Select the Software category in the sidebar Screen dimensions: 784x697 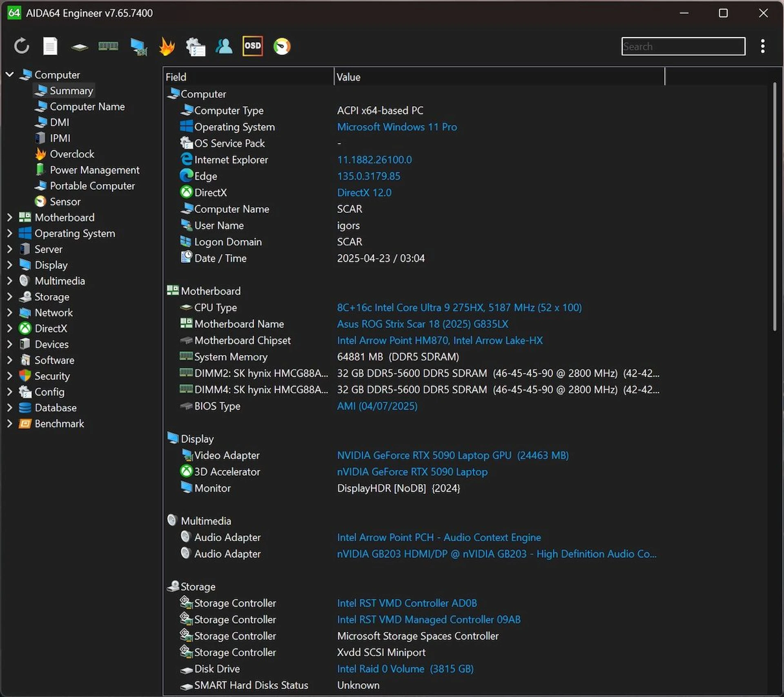click(x=47, y=360)
